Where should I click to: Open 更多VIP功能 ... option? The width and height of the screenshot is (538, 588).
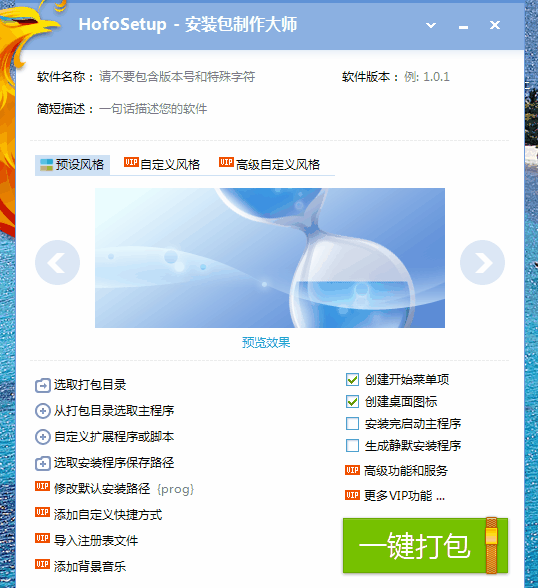pyautogui.click(x=404, y=496)
